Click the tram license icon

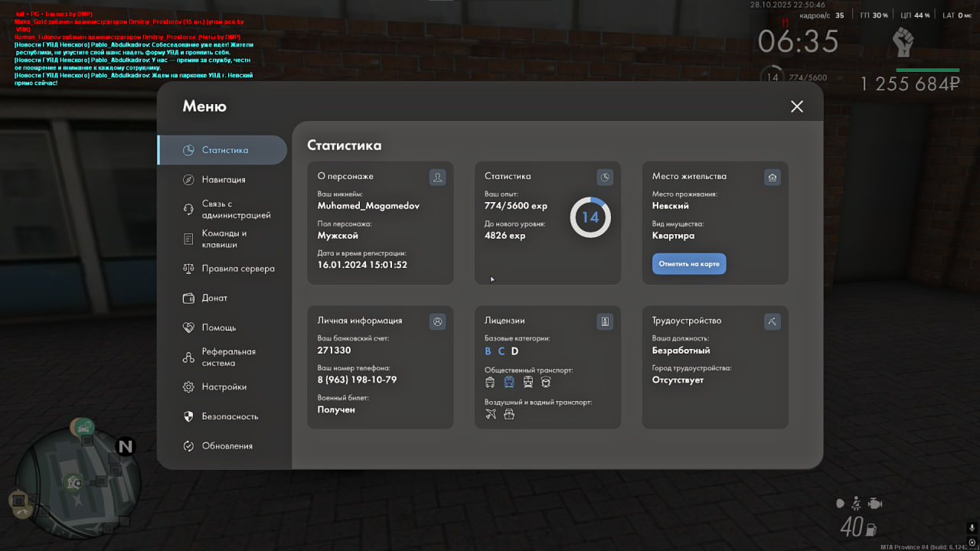490,382
